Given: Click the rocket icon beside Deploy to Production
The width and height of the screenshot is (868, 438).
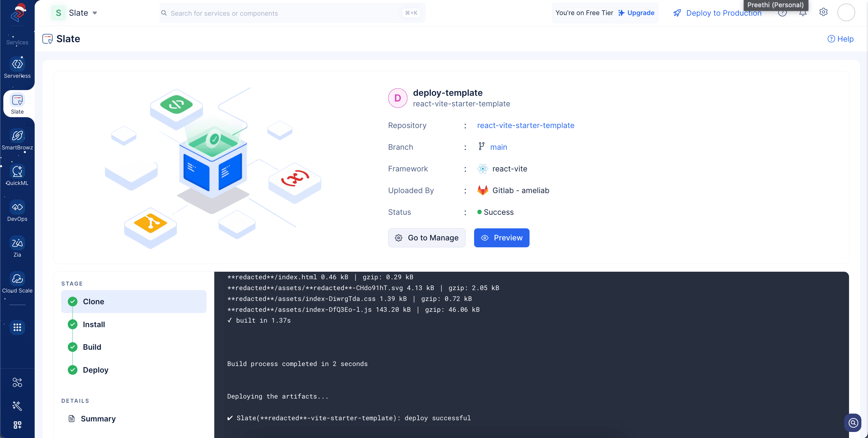Looking at the screenshot, I should click(677, 13).
